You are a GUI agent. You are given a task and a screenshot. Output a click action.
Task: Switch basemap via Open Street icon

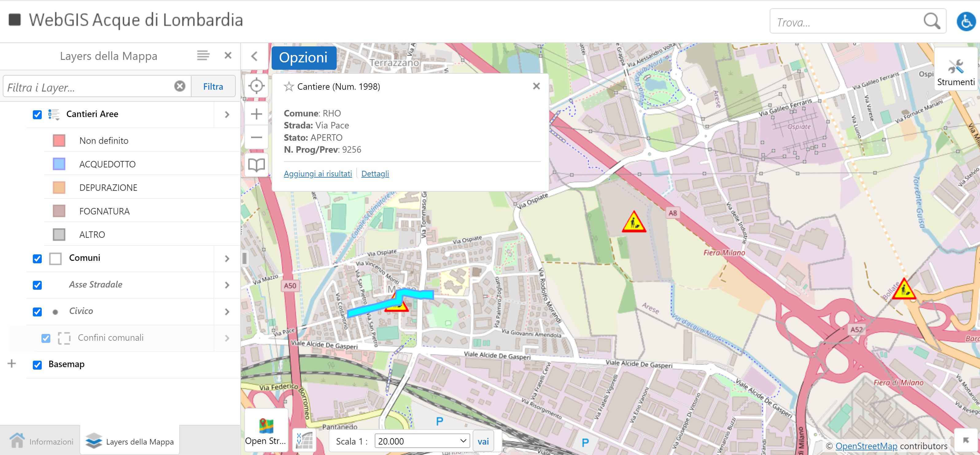tap(266, 430)
